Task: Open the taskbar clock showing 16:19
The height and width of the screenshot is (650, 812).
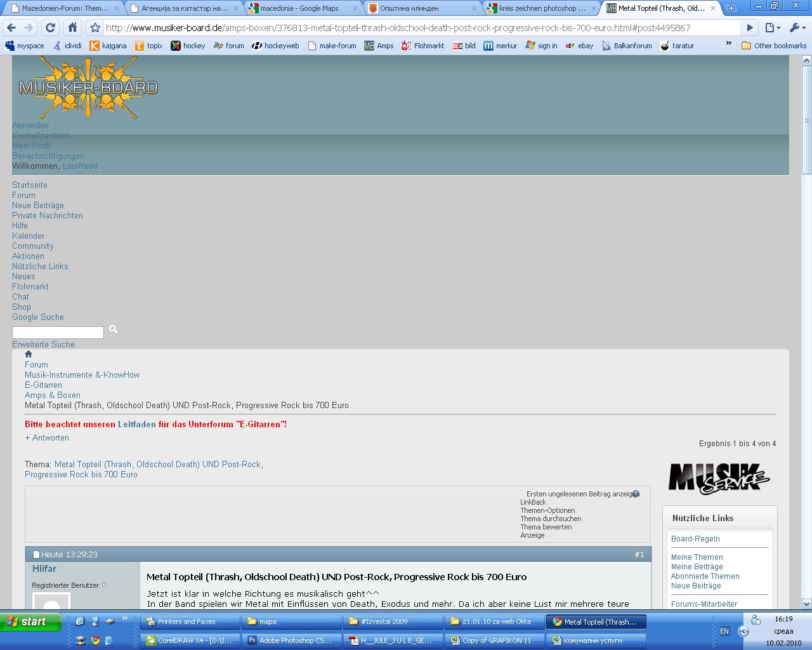Action: click(x=783, y=619)
